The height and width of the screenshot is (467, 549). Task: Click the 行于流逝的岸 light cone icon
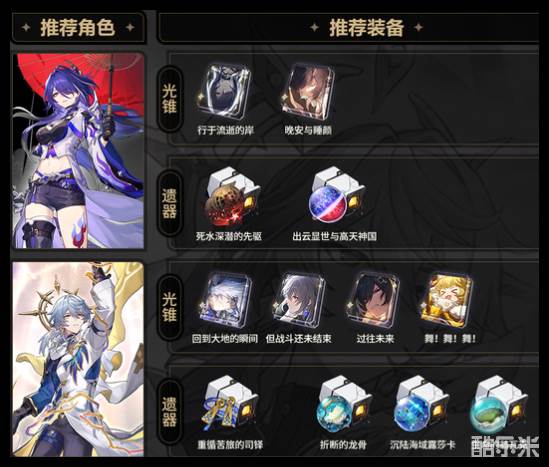pos(224,92)
